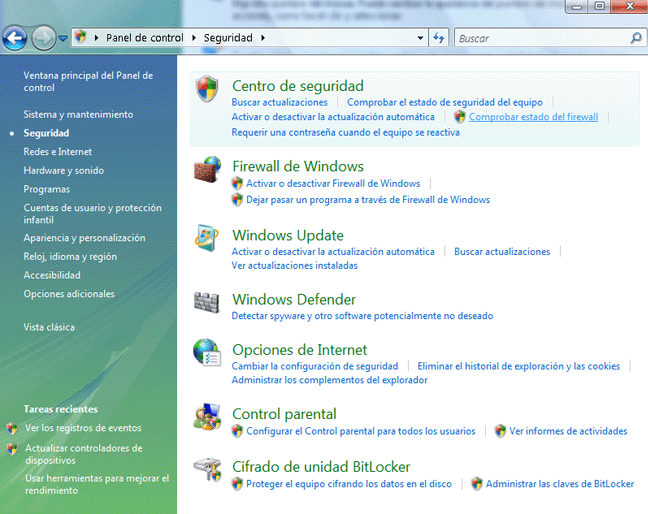
Task: Click the shield beside Dejar pasar un programa
Action: (x=237, y=200)
